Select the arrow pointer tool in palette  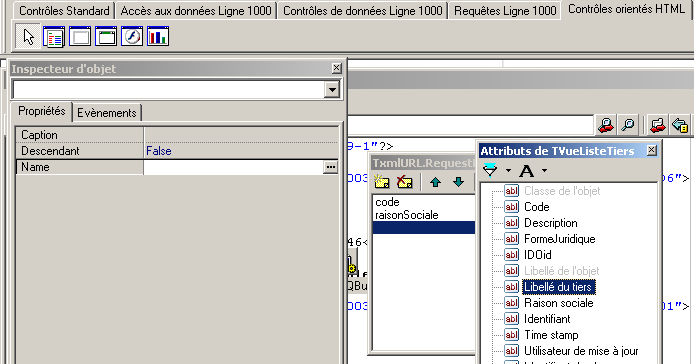point(28,36)
